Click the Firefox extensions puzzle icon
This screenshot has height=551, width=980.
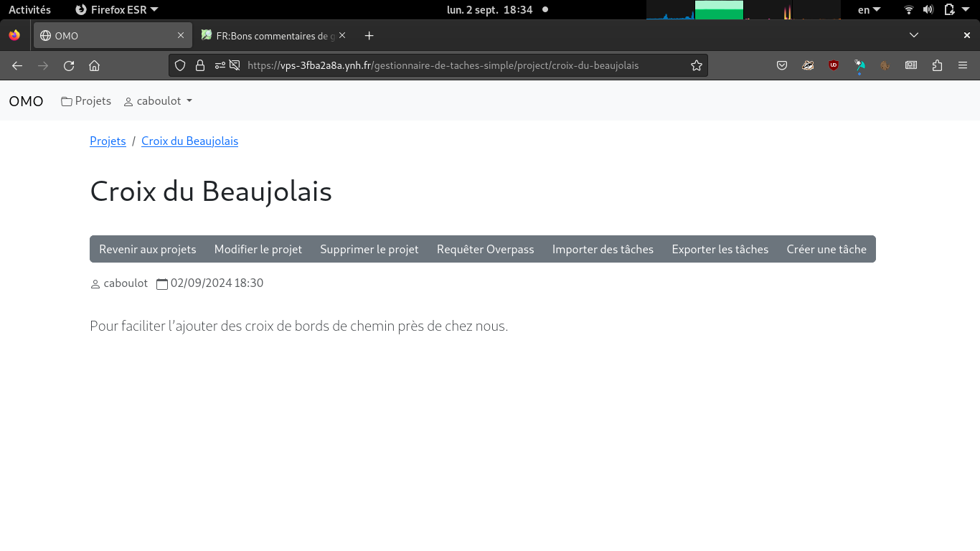937,65
